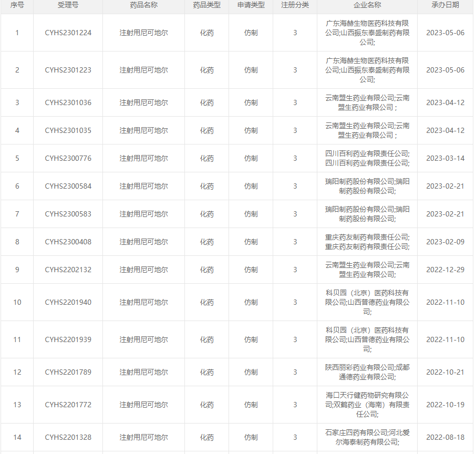The height and width of the screenshot is (454, 476).
Task: Click 2022-11-10 date in row 11
Action: [446, 339]
